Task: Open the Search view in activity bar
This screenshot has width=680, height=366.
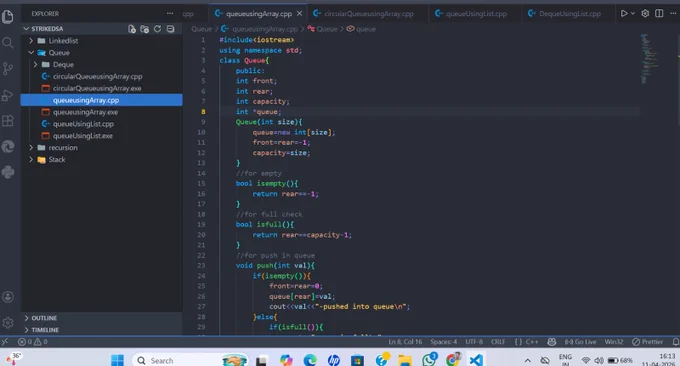Action: pyautogui.click(x=8, y=42)
